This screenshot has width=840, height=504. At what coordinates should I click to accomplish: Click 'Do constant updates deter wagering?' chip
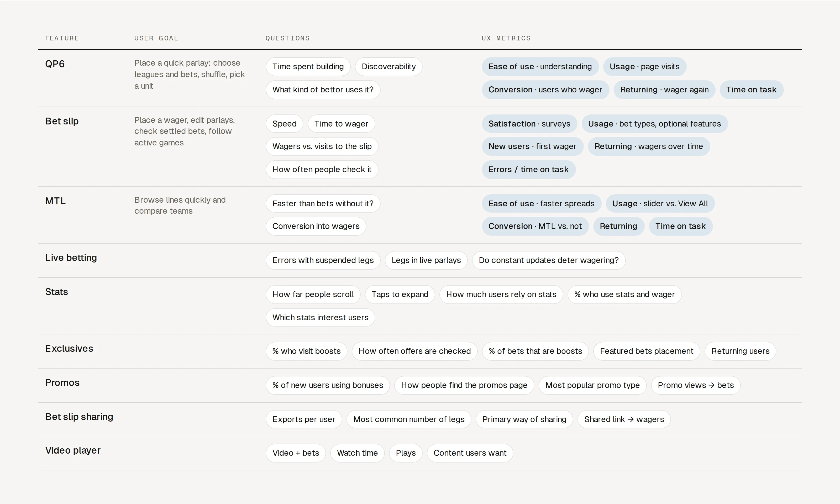(548, 260)
